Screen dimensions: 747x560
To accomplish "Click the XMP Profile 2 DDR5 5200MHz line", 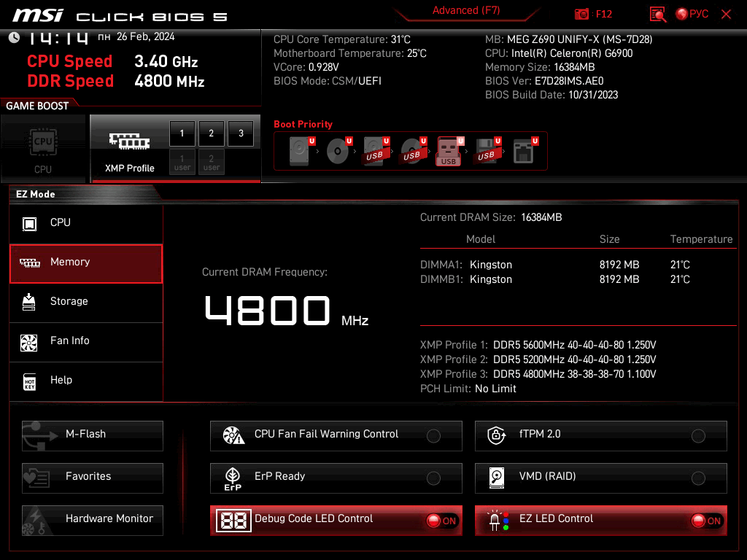I will point(538,359).
